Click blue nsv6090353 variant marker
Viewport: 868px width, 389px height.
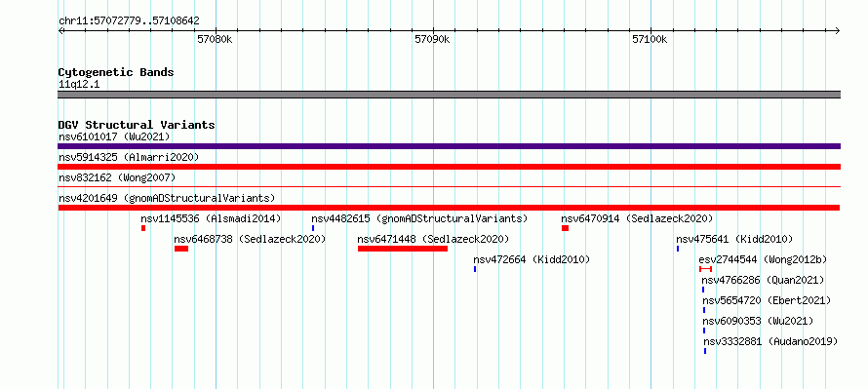704,331
